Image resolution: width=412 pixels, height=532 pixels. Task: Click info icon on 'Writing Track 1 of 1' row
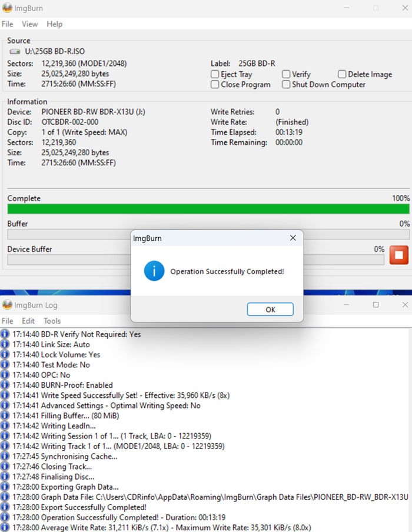click(5, 446)
